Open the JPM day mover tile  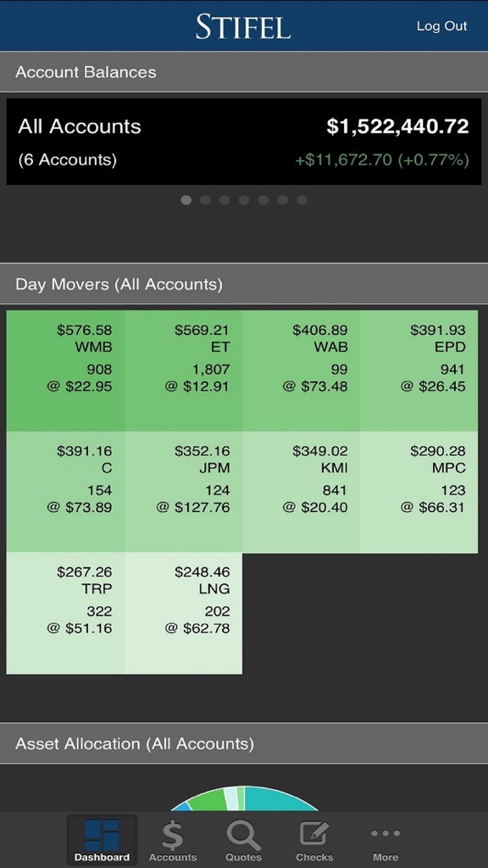(x=183, y=492)
